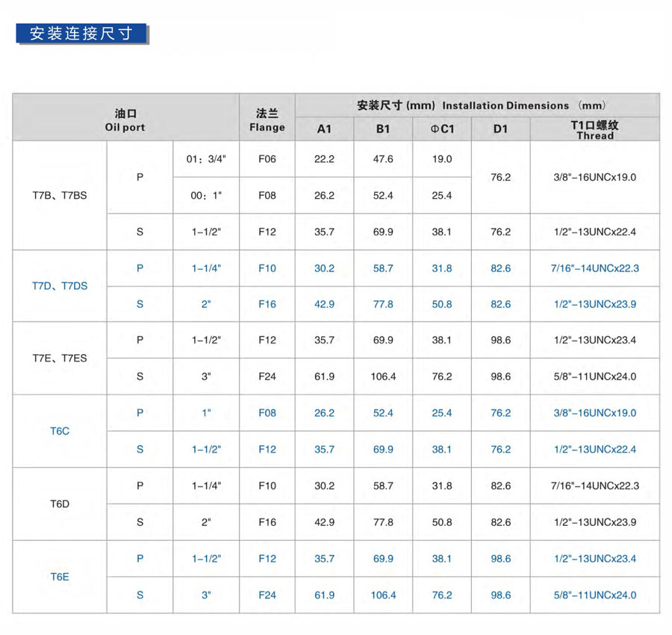This screenshot has height=635, width=672.
Task: Select the T7B、T7BS model cell
Action: point(60,196)
